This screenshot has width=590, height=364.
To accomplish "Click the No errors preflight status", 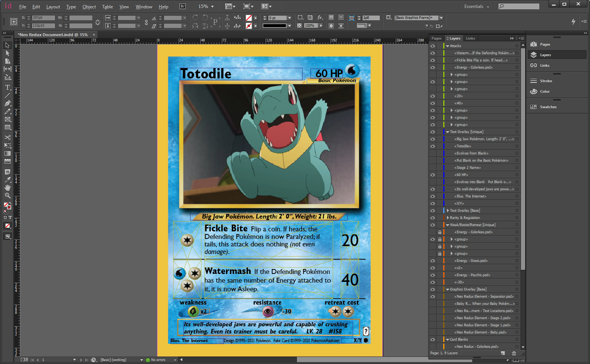I will [158, 360].
